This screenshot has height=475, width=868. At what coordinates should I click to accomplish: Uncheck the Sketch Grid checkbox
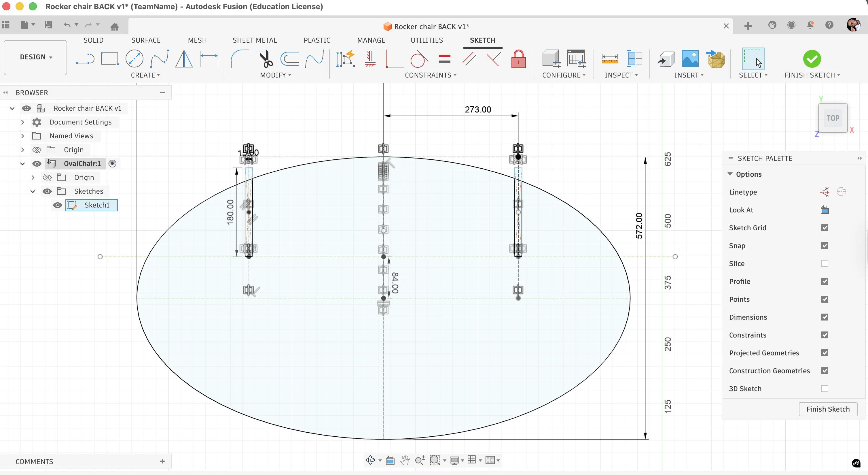point(825,228)
